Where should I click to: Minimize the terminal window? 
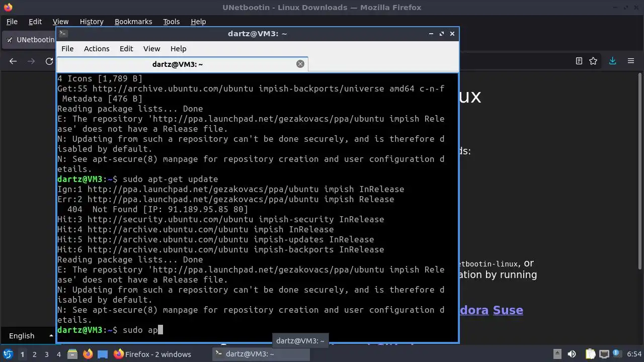[431, 34]
